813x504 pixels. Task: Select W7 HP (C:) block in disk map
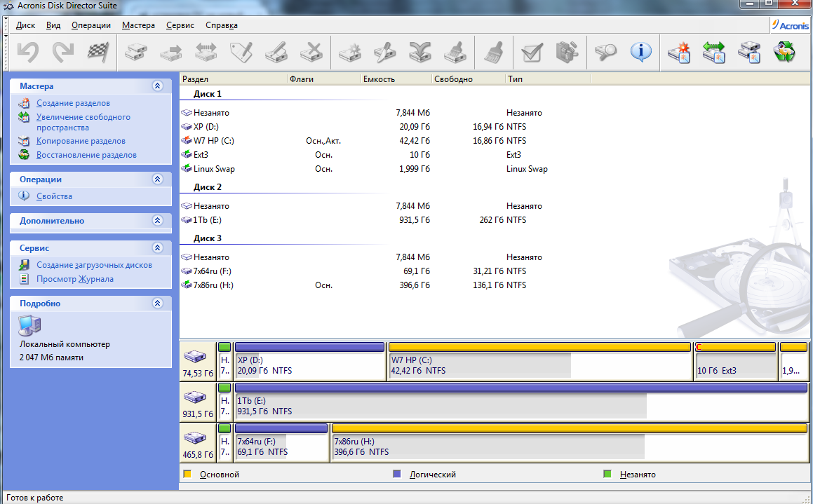tap(539, 361)
